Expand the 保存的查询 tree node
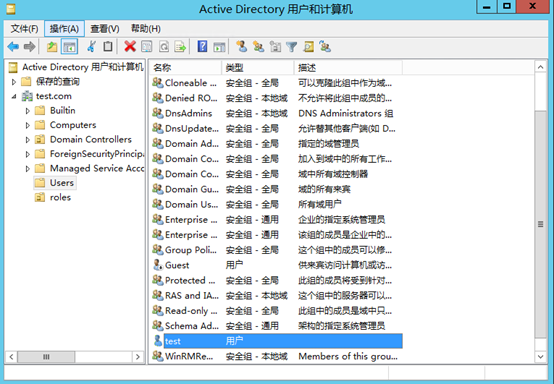The width and height of the screenshot is (554, 384). 14,82
